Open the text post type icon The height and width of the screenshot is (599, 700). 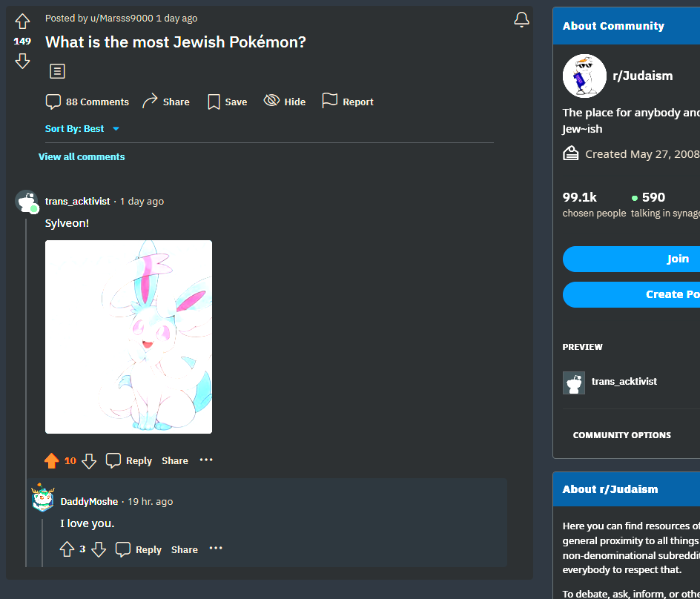click(x=57, y=71)
